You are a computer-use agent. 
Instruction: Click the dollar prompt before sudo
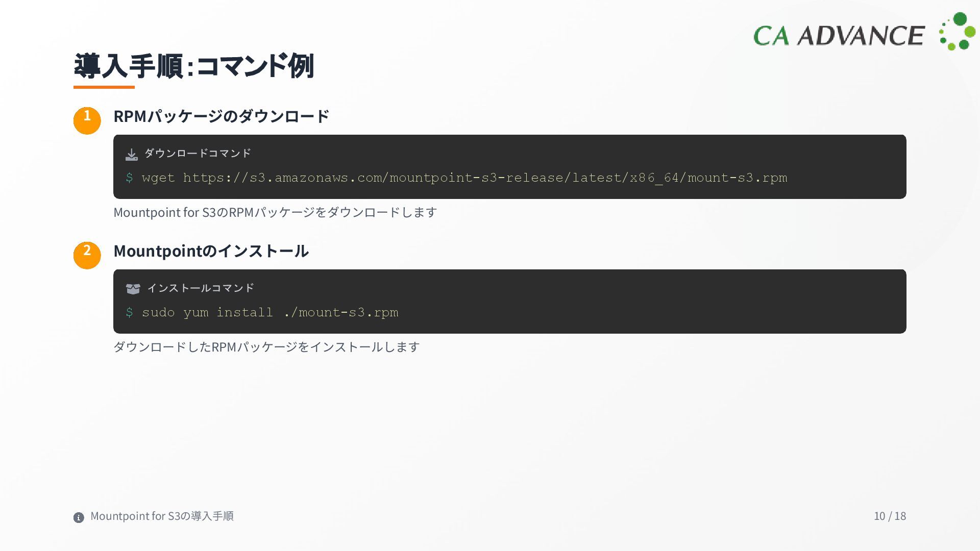130,312
